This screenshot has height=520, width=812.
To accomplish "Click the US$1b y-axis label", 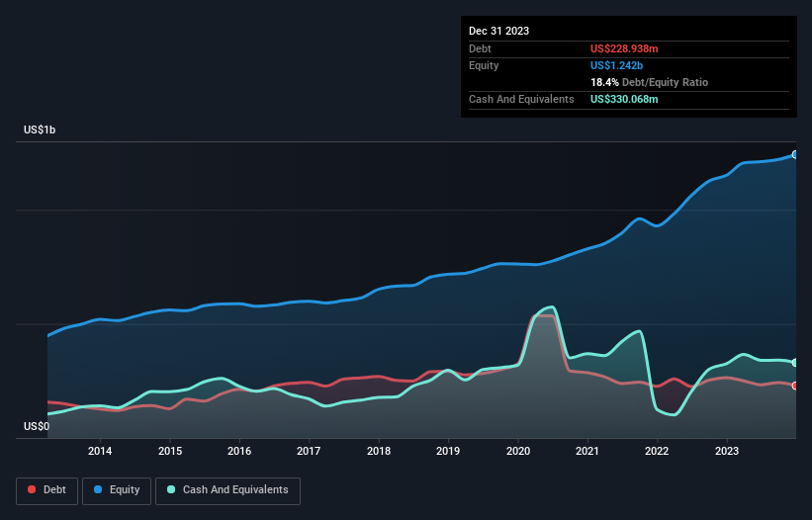I will click(x=40, y=130).
